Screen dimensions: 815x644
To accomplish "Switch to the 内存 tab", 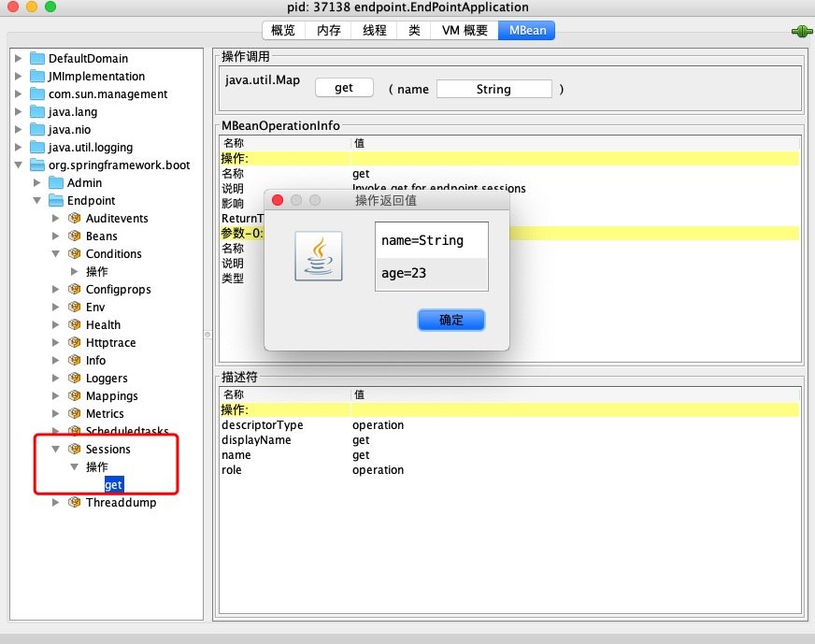I will click(x=328, y=30).
